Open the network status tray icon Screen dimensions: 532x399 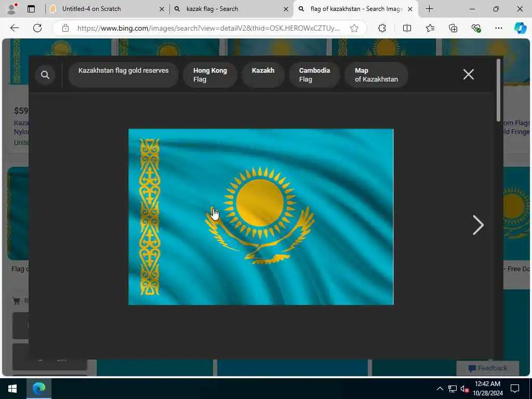coord(453,389)
